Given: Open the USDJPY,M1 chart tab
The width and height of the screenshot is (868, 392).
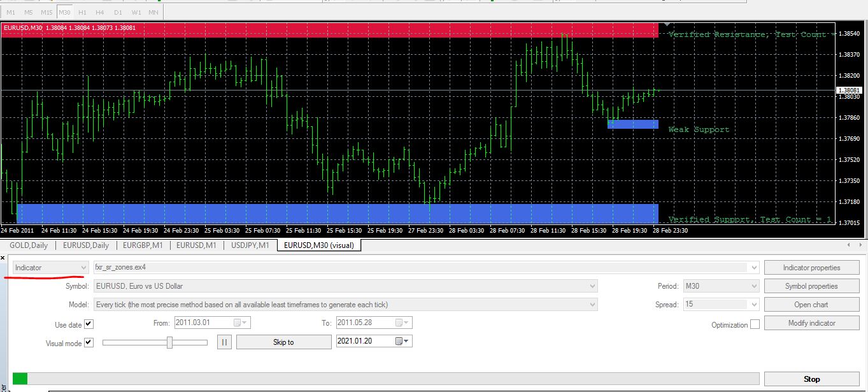Looking at the screenshot, I should point(250,245).
